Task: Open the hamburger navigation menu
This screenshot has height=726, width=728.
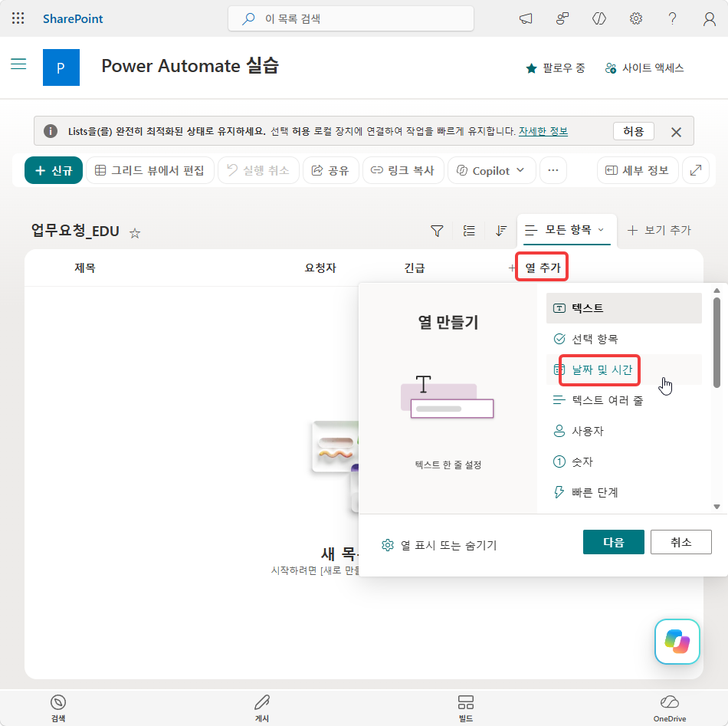Action: [18, 64]
